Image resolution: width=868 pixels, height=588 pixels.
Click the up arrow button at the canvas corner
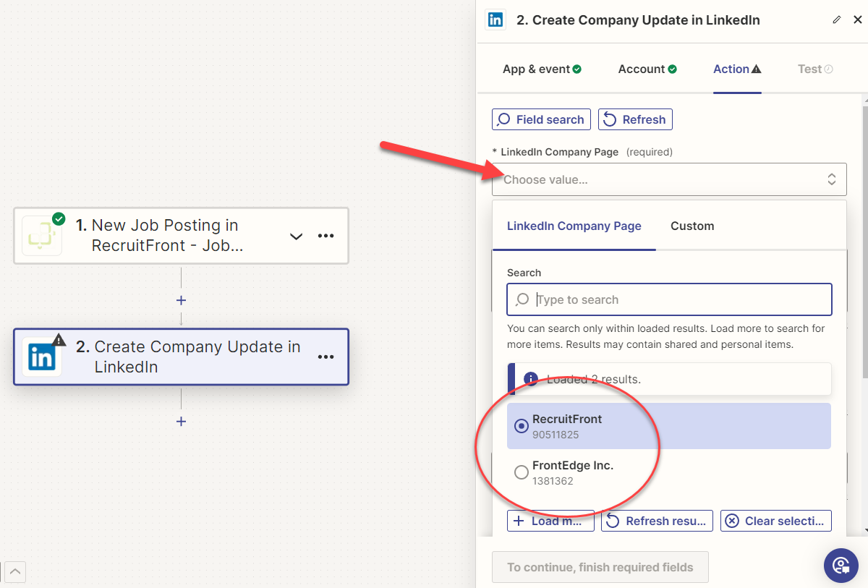16,572
